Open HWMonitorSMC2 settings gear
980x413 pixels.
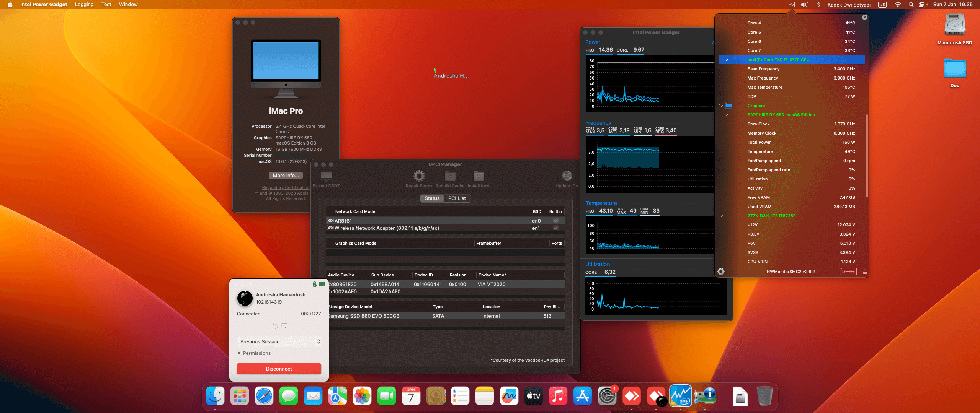(721, 272)
